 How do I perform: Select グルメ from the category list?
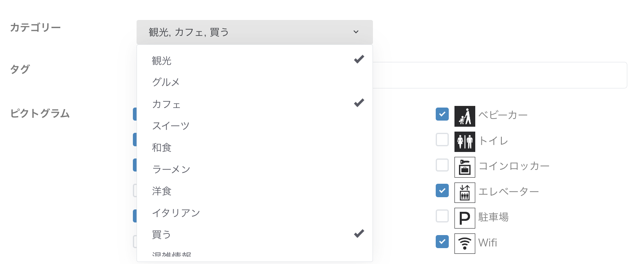point(255,82)
